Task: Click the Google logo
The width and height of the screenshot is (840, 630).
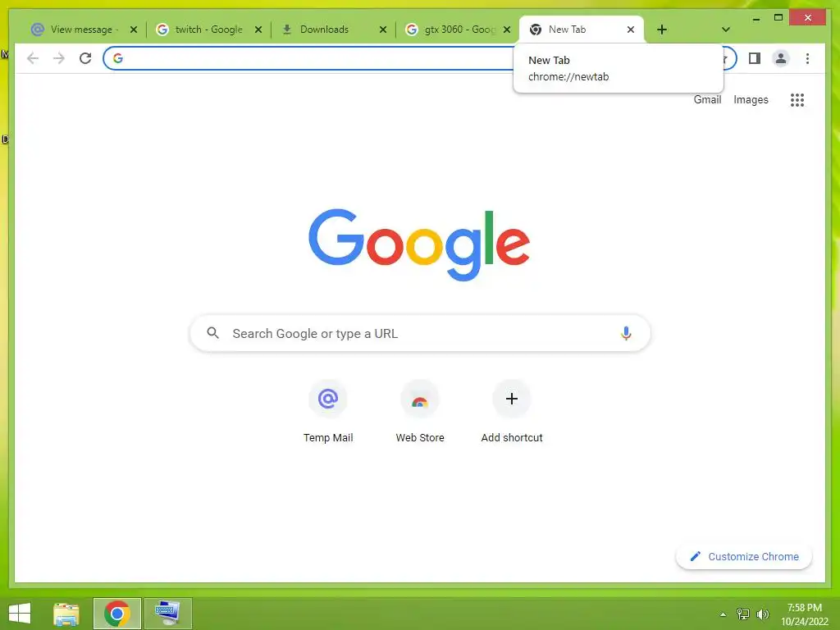Action: tap(419, 244)
